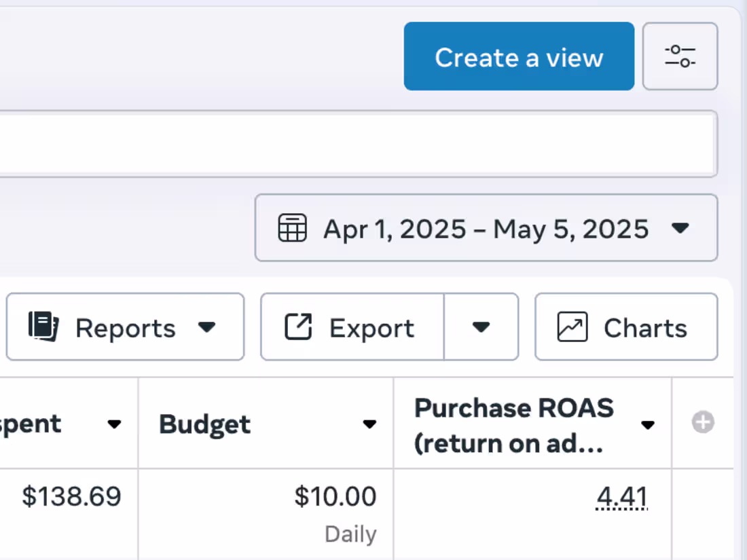This screenshot has height=560, width=747.
Task: Click the calendar icon in date range
Action: coord(292,228)
